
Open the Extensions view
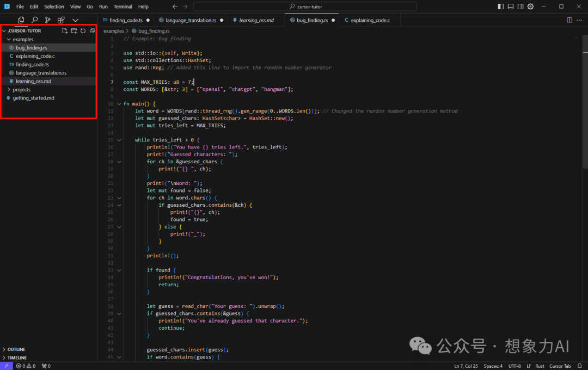click(x=61, y=20)
